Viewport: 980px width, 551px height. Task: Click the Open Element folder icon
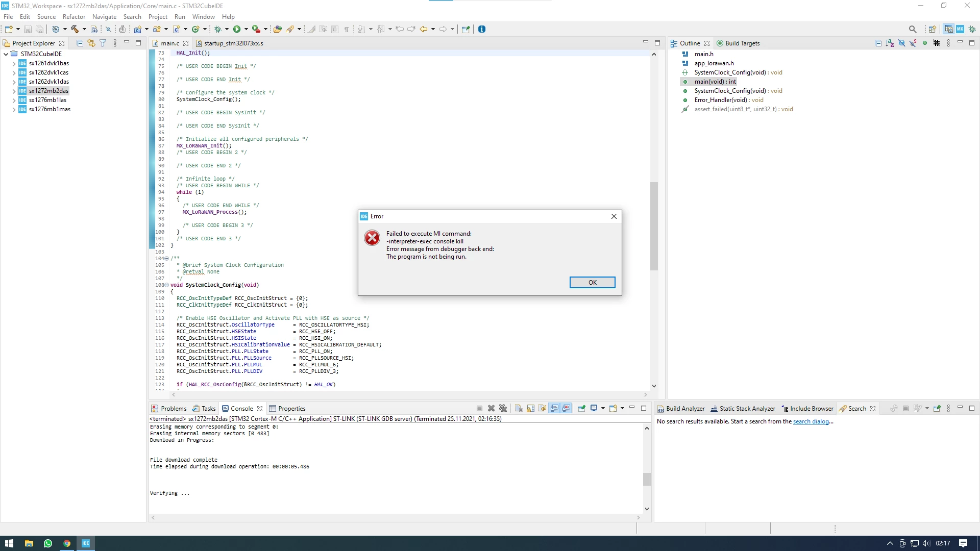pyautogui.click(x=278, y=29)
